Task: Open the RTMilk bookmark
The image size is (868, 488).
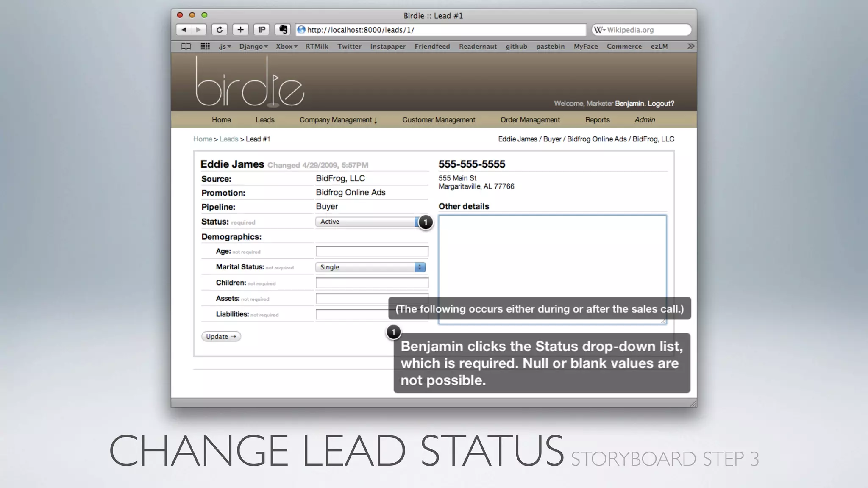Action: [317, 47]
